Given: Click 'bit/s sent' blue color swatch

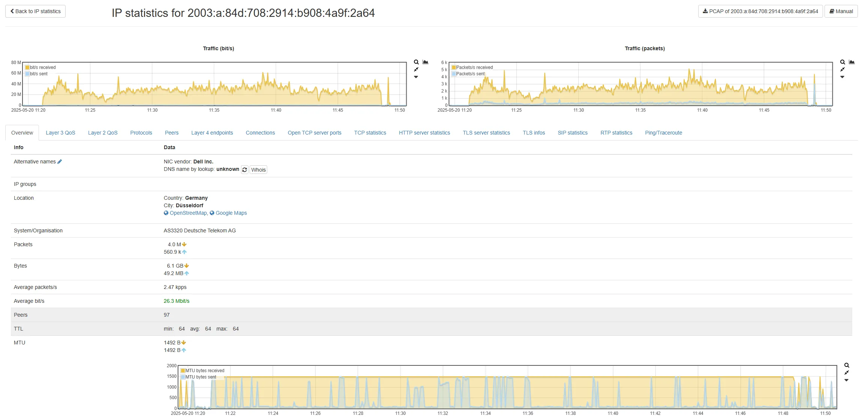Looking at the screenshot, I should pyautogui.click(x=27, y=74).
